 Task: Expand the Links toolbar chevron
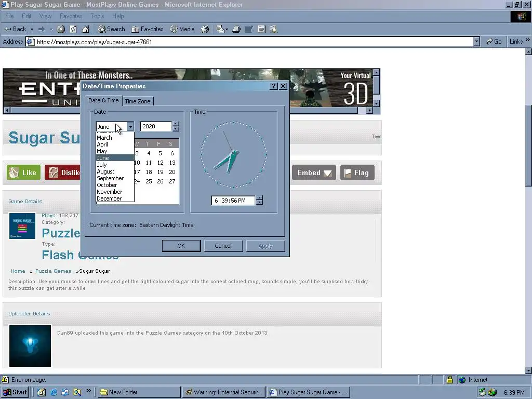tap(528, 40)
